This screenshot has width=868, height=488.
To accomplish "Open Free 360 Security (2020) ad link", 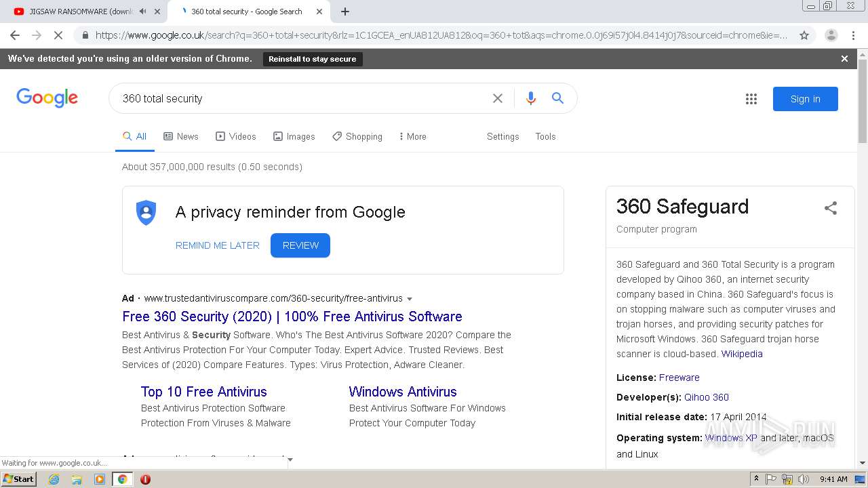I will point(292,317).
